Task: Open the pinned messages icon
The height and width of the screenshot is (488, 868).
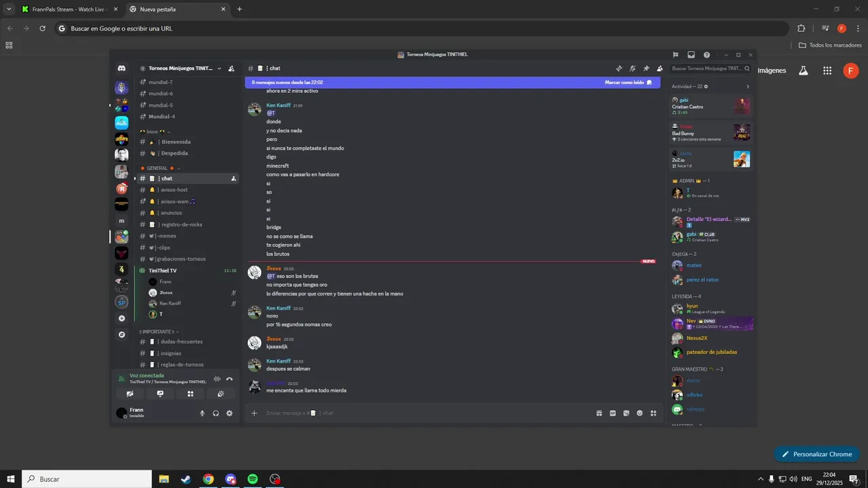Action: tap(646, 68)
